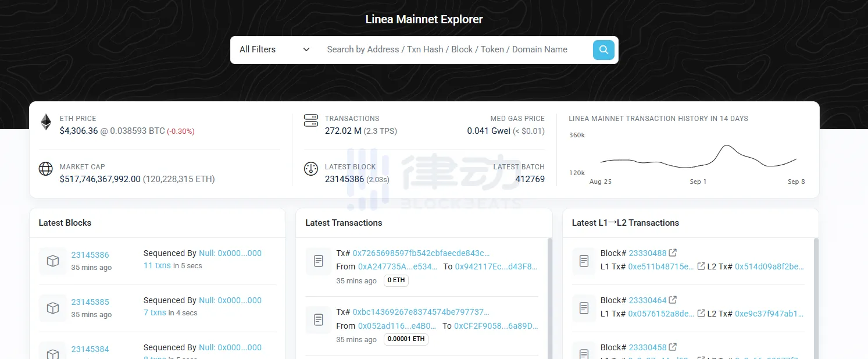
Task: Open L1 block 23330464 link
Action: click(x=648, y=300)
